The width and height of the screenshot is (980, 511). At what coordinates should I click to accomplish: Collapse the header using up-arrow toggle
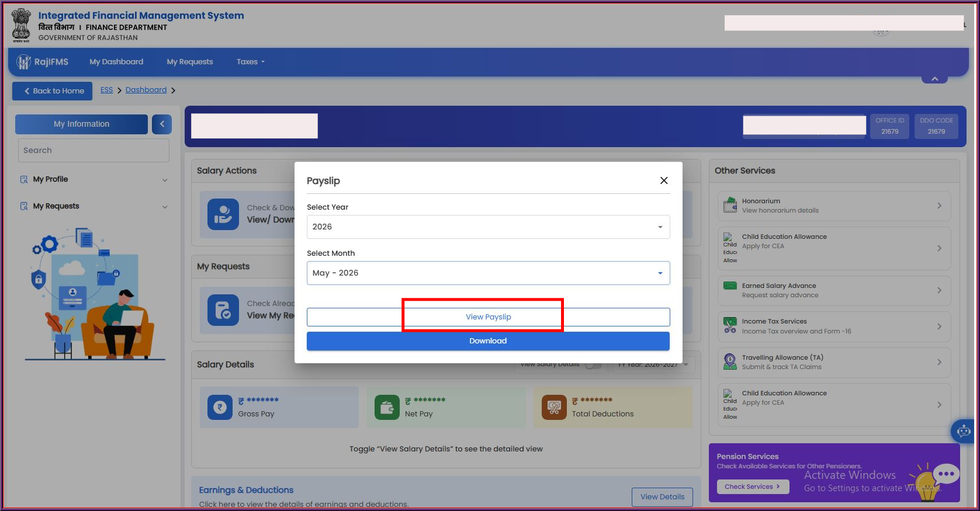pos(934,79)
